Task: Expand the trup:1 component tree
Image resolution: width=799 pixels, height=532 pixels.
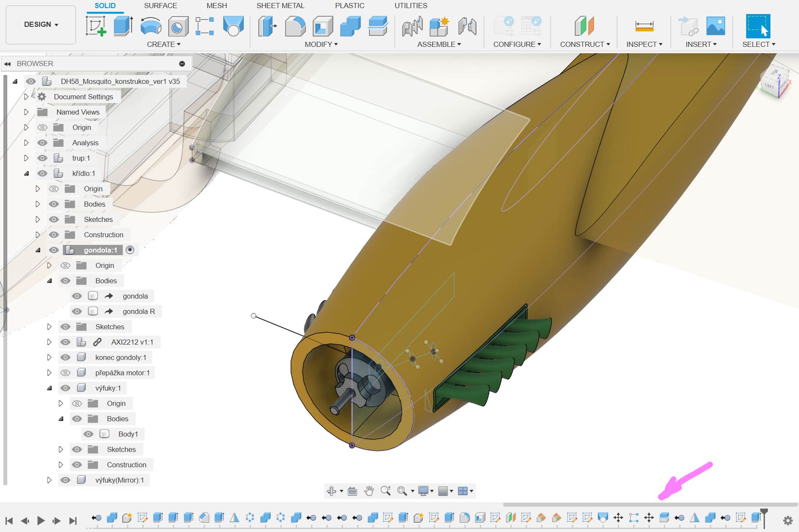Action: pyautogui.click(x=26, y=158)
